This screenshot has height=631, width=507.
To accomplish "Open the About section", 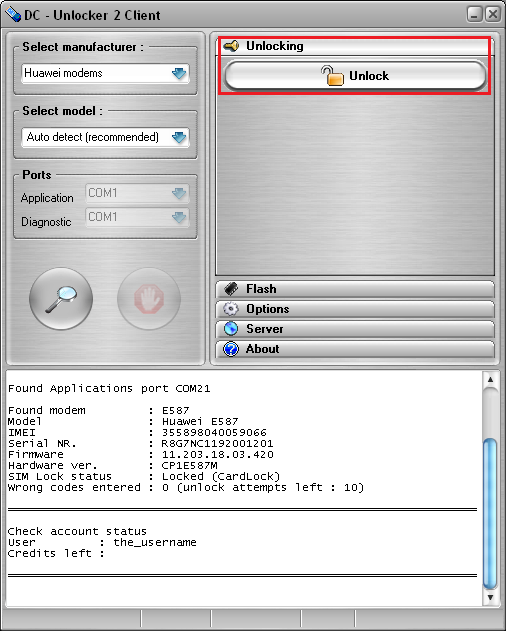I will 355,349.
